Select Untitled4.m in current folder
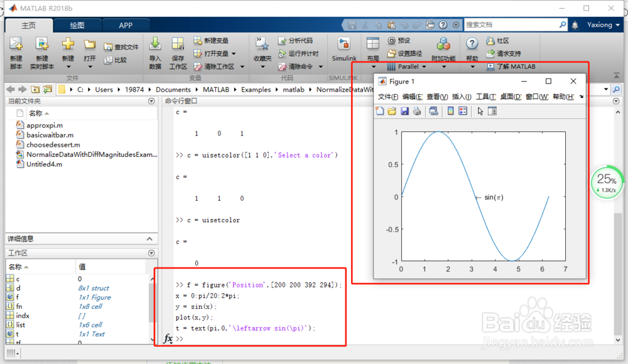The width and height of the screenshot is (628, 364). pyautogui.click(x=44, y=164)
